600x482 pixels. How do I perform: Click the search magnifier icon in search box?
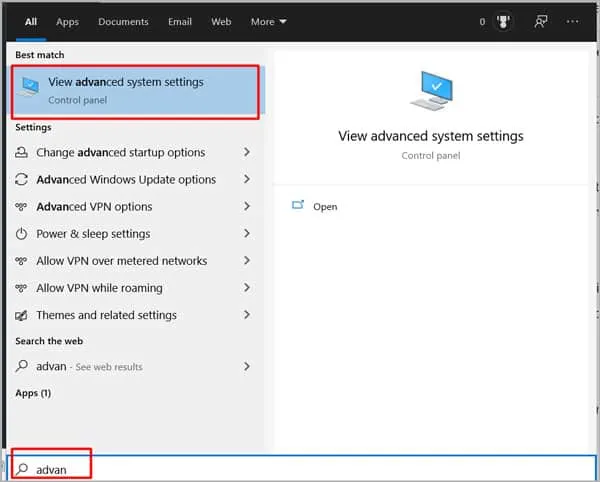(22, 469)
